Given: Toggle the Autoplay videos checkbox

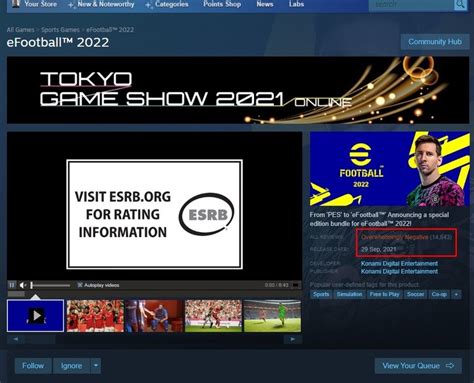Looking at the screenshot, I should pyautogui.click(x=80, y=285).
